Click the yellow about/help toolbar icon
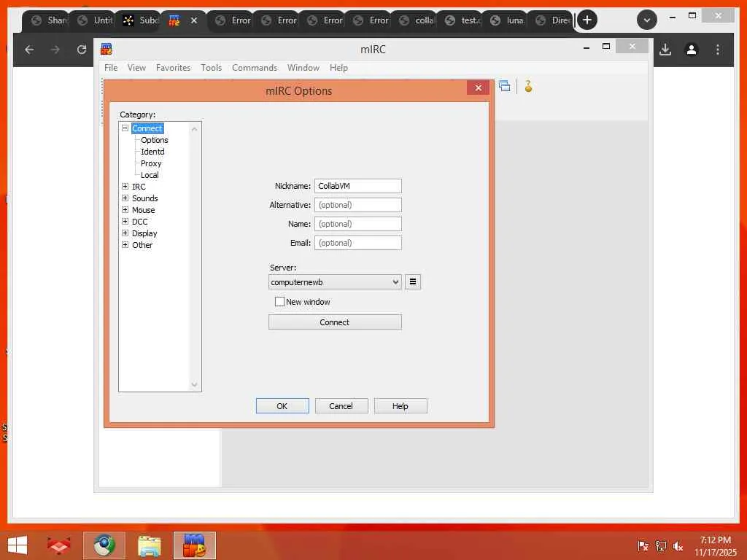Screen dimensions: 747x560 click(528, 86)
